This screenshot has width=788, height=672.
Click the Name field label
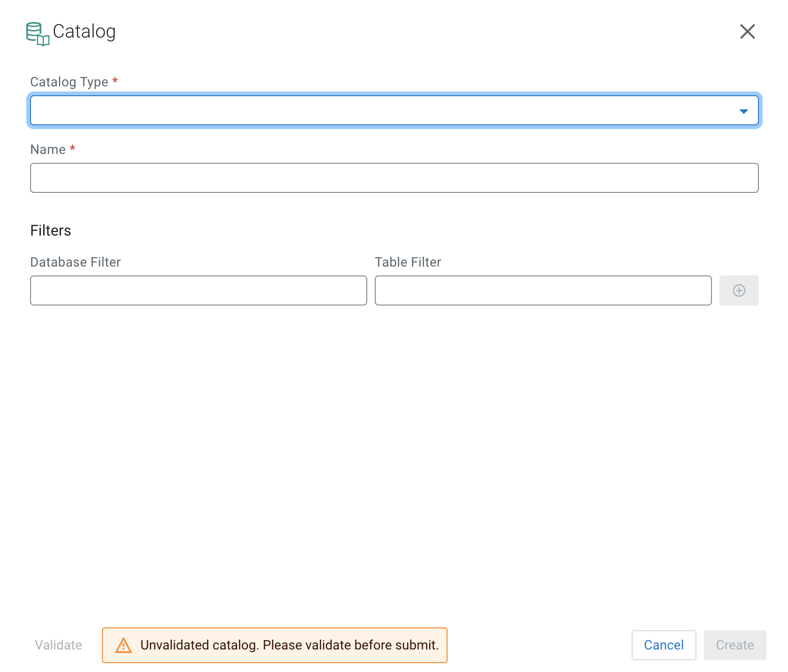tap(48, 150)
